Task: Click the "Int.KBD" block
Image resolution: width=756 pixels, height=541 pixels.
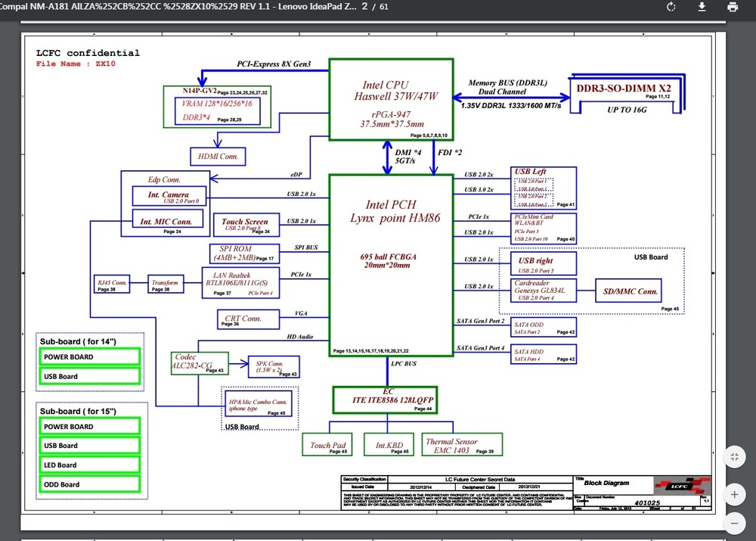Action: (389, 444)
